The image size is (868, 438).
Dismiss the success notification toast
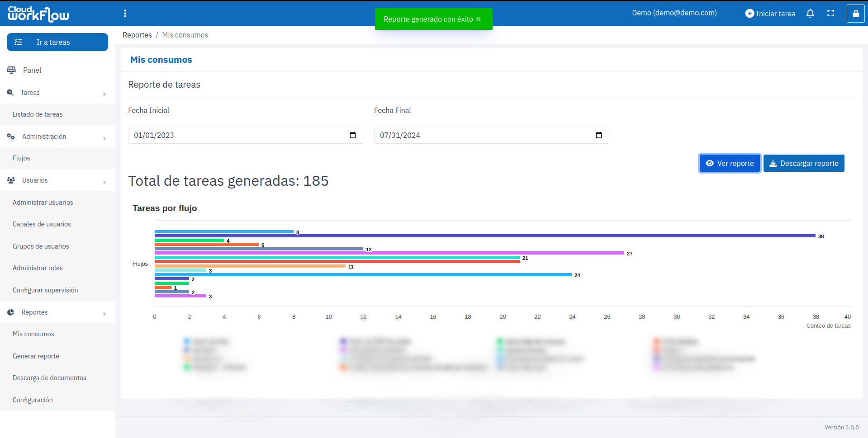[x=479, y=19]
